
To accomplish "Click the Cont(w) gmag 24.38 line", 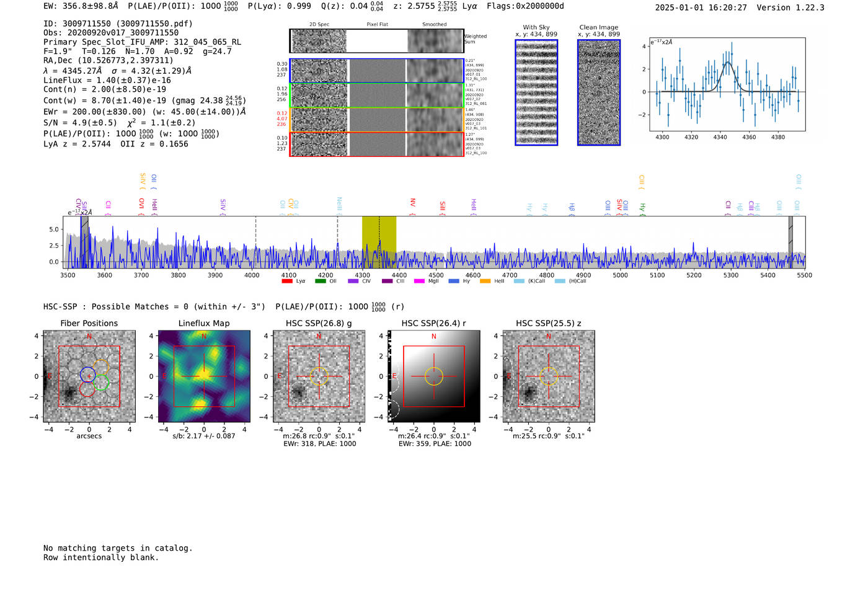I will point(144,100).
